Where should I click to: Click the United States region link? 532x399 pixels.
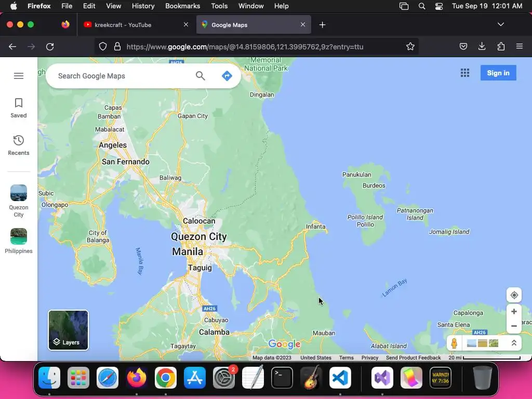315,357
